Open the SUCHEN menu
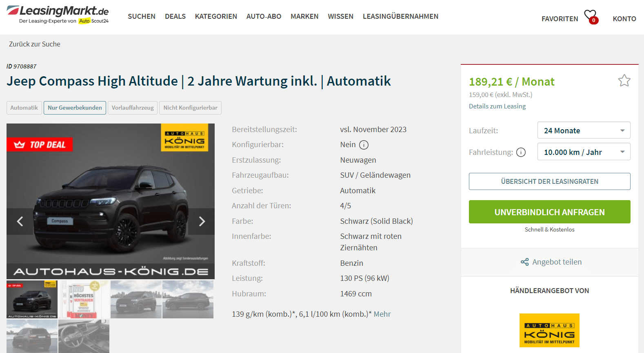Viewport: 644px width, 353px height. point(142,16)
